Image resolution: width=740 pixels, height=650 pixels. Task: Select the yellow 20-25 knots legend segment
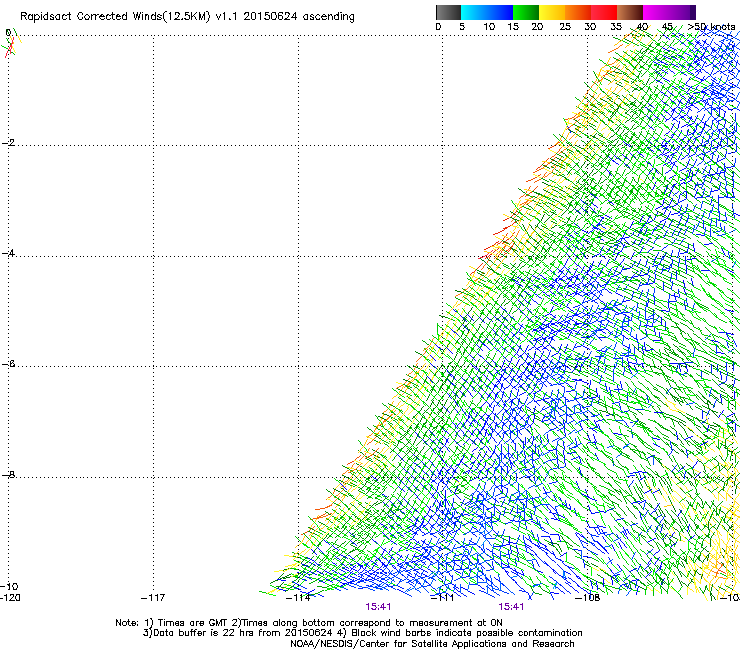coord(552,12)
